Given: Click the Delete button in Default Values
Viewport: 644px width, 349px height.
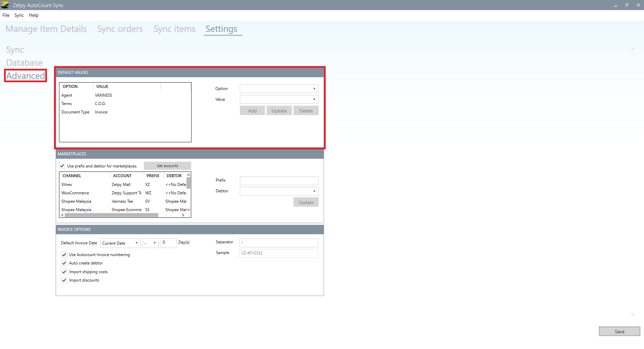Looking at the screenshot, I should (x=306, y=111).
